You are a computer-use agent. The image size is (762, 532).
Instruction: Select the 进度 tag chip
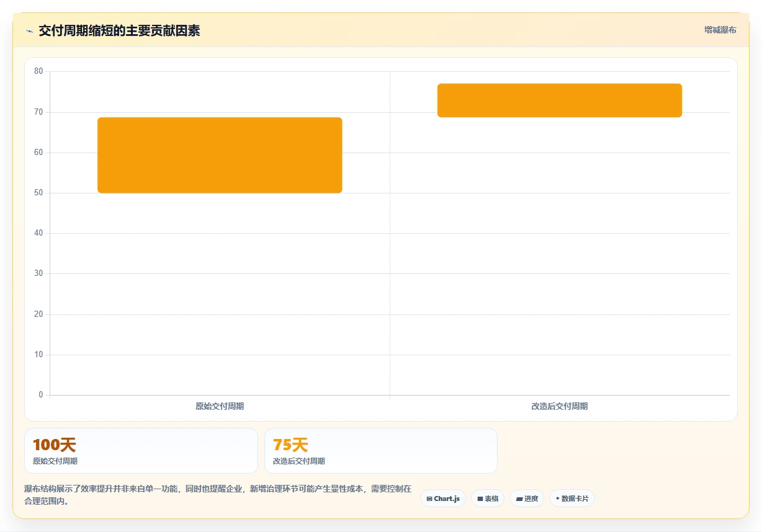click(x=527, y=499)
